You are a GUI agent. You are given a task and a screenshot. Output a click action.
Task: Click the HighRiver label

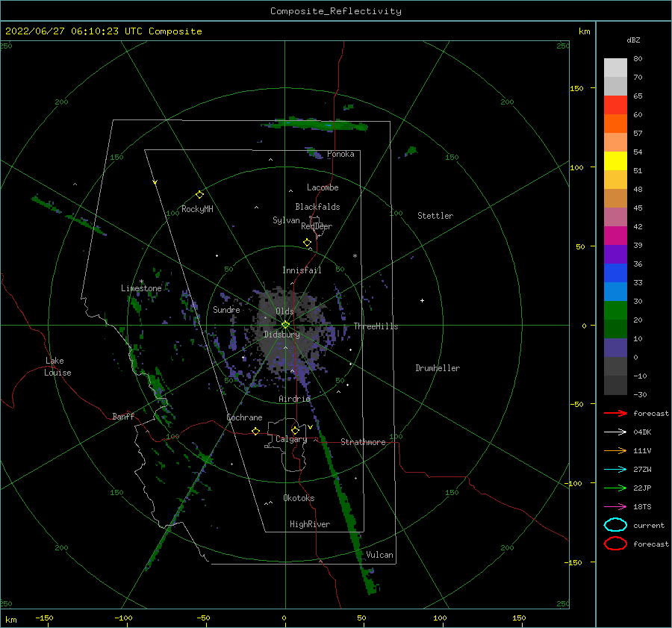click(x=310, y=524)
